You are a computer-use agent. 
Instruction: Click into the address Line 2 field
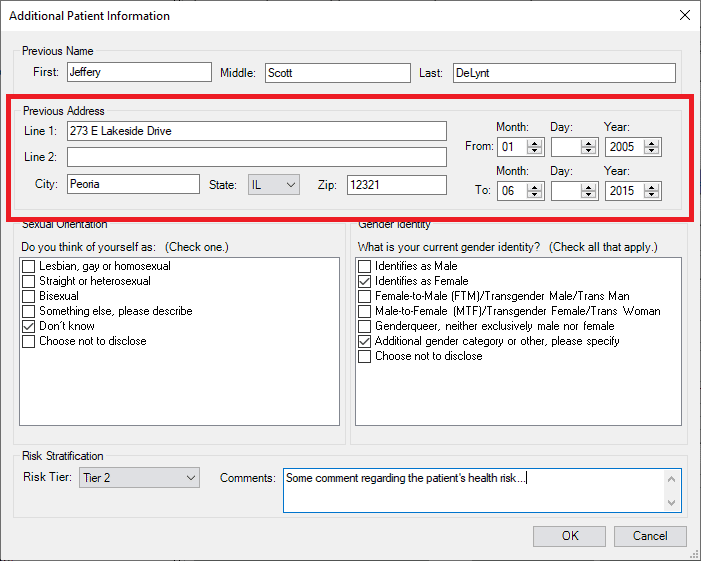pos(256,157)
